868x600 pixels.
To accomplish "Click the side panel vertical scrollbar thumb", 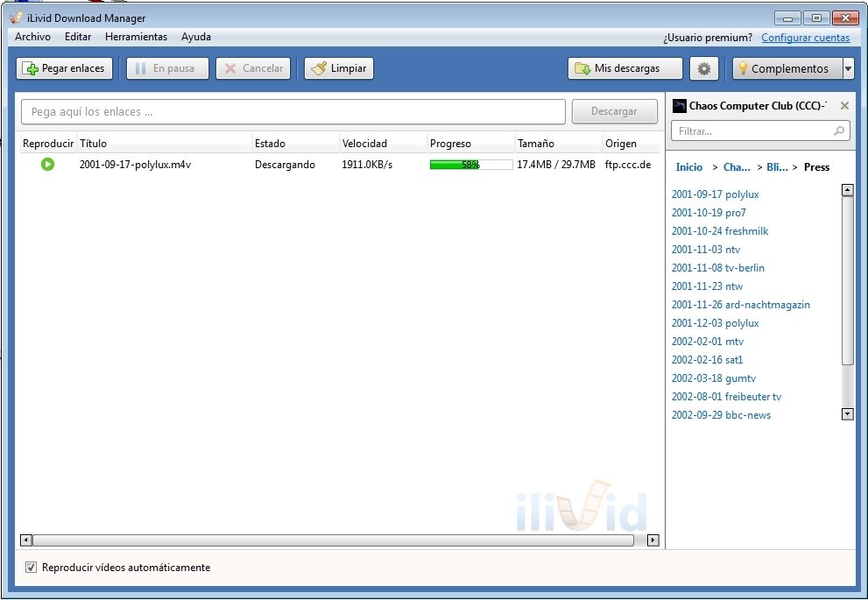I will [x=847, y=280].
